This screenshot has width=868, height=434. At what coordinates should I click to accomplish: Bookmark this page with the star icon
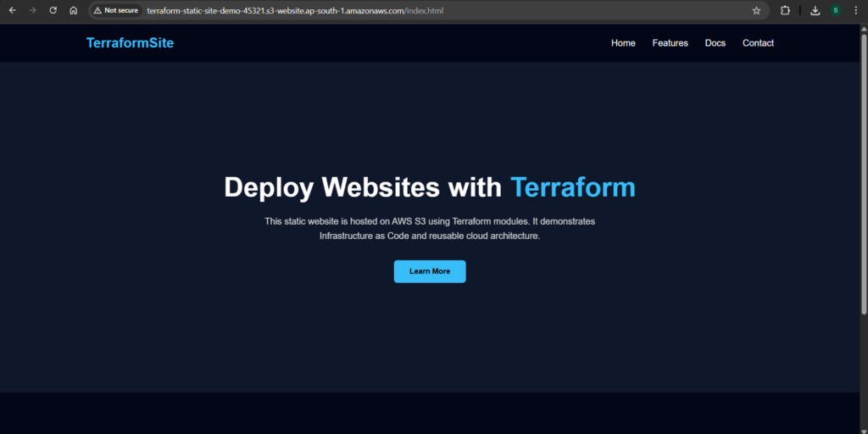pyautogui.click(x=756, y=11)
